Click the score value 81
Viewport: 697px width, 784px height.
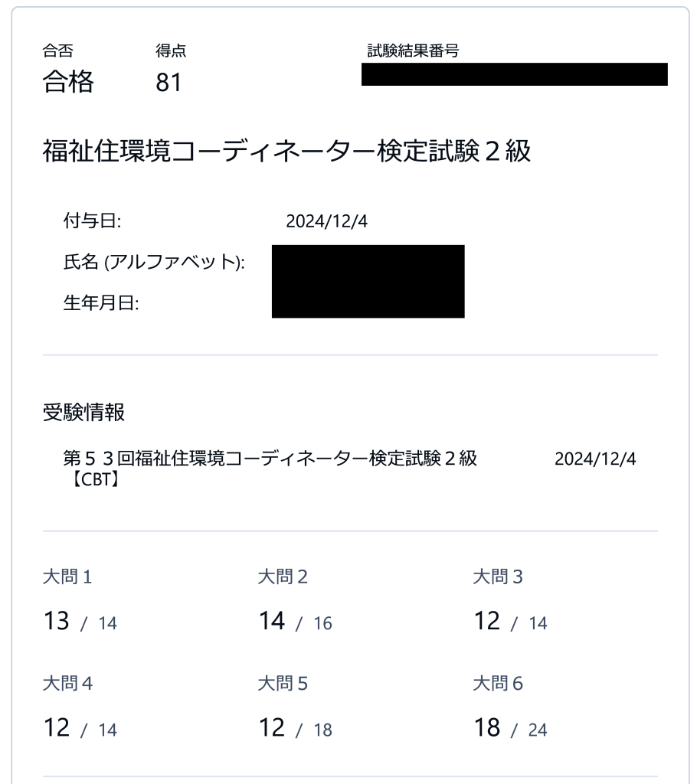[x=169, y=83]
